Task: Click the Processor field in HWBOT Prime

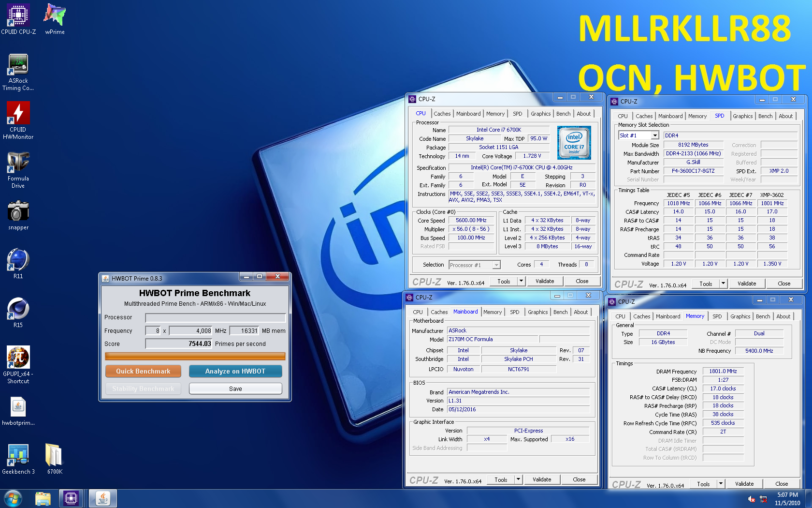Action: tap(216, 318)
